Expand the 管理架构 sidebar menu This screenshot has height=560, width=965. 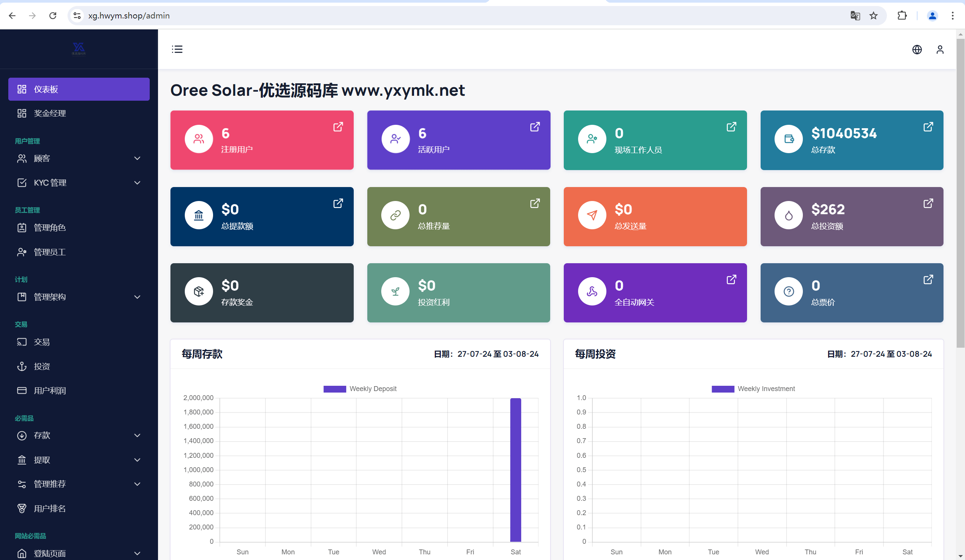click(79, 297)
